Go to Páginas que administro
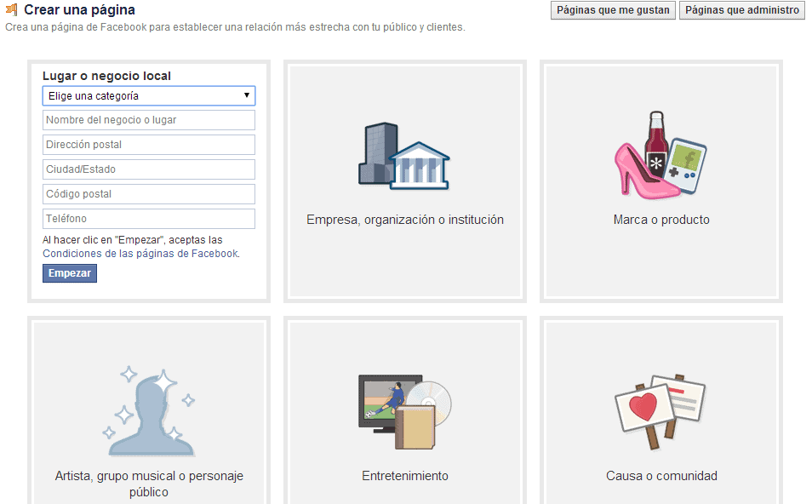 (742, 10)
